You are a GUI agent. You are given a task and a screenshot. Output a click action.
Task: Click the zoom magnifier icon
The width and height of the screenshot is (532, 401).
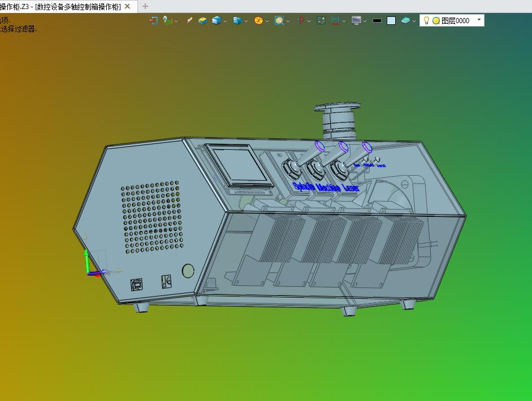pyautogui.click(x=279, y=21)
